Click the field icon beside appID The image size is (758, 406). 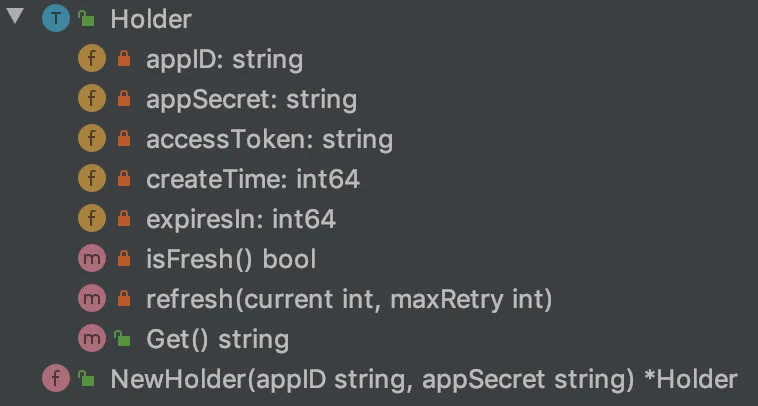(92, 58)
